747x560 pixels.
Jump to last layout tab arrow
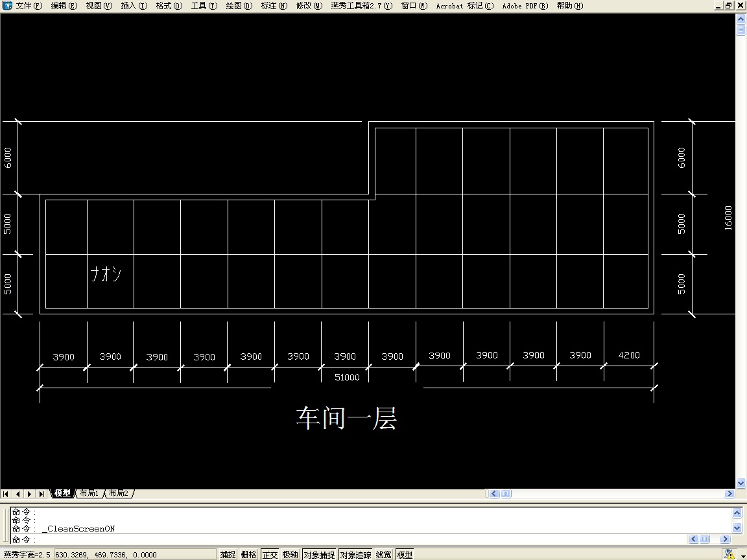tap(42, 494)
